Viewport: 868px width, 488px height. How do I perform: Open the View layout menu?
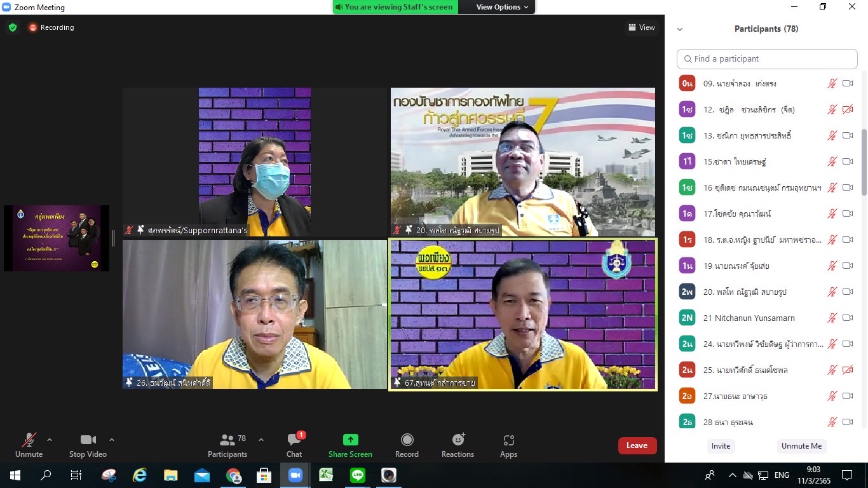pos(641,27)
